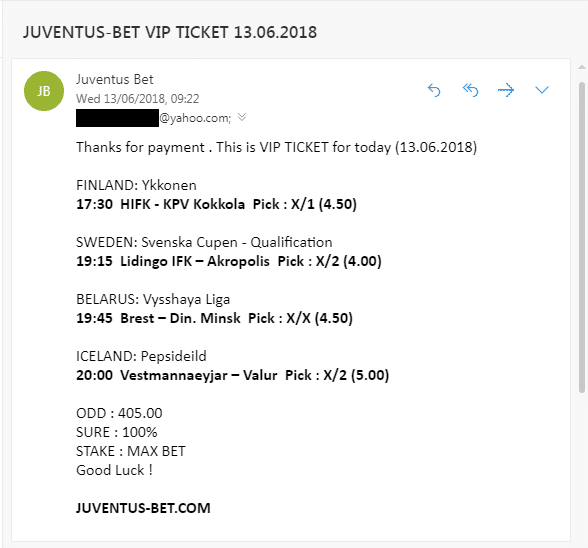The width and height of the screenshot is (588, 548).
Task: Click the vertical scrollbar thumb
Action: 582,237
